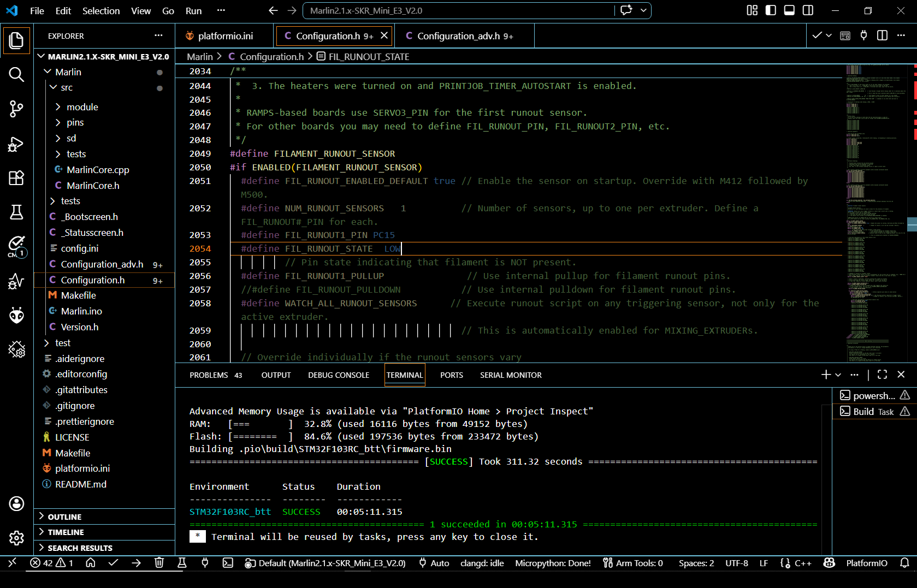The height and width of the screenshot is (588, 917).
Task: Toggle the secondary side bar
Action: point(808,10)
